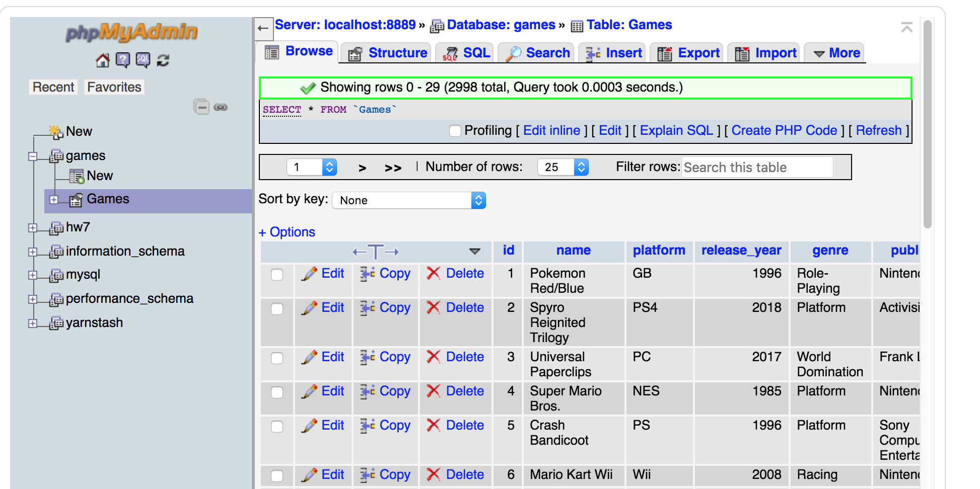
Task: Click the collapse-all minus icon in the sidebar
Action: tap(201, 107)
